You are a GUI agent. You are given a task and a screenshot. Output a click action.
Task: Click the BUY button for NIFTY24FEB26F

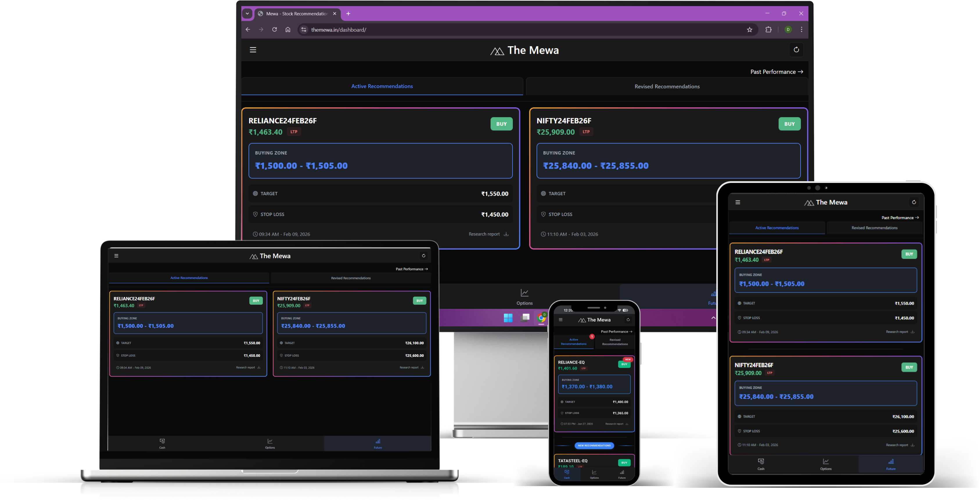(790, 124)
